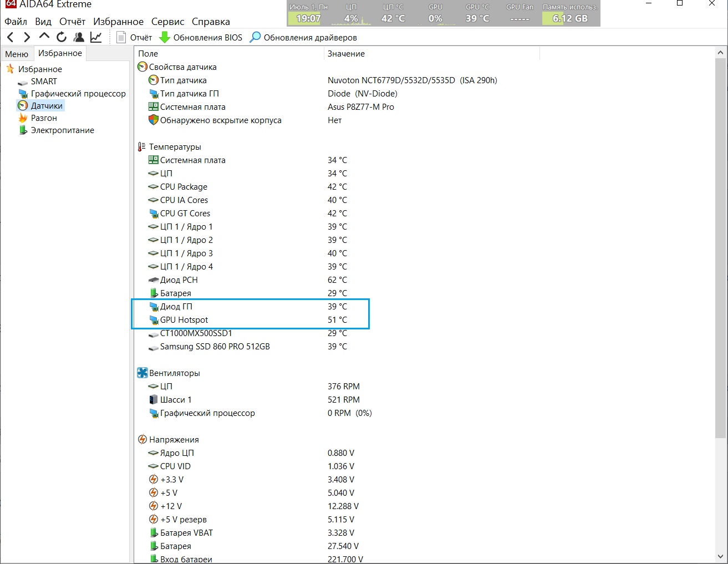Image resolution: width=728 pixels, height=564 pixels.
Task: Refresh the sensor readings with the circular arrow
Action: tap(62, 37)
